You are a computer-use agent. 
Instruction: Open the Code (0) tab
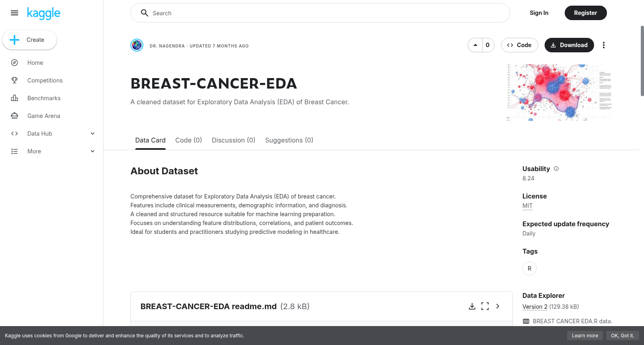point(188,140)
